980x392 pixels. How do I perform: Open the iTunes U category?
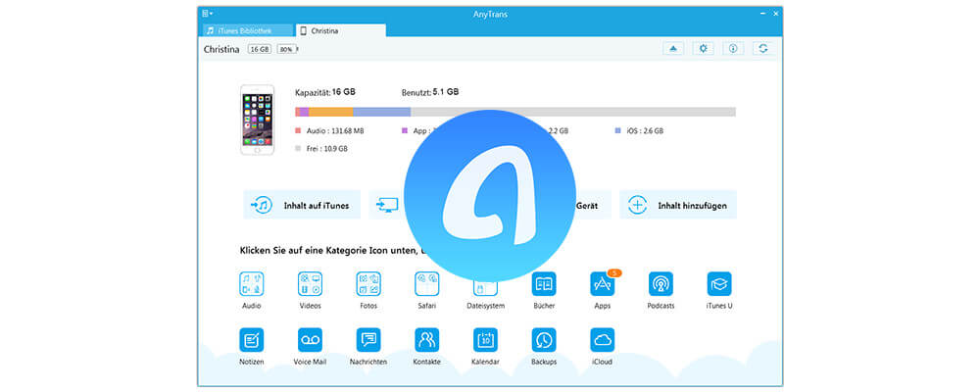coord(719,284)
